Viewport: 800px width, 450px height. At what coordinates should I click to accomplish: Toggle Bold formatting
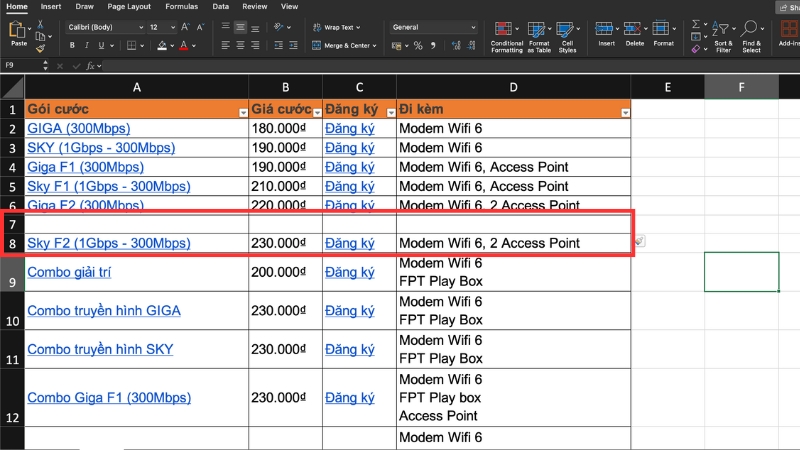coord(73,46)
